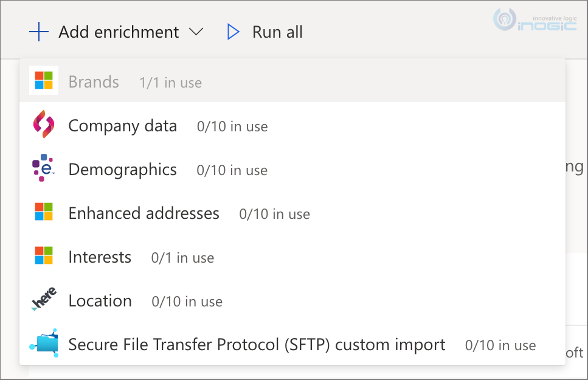The image size is (588, 380).
Task: Click the Company data provider icon
Action: point(44,125)
